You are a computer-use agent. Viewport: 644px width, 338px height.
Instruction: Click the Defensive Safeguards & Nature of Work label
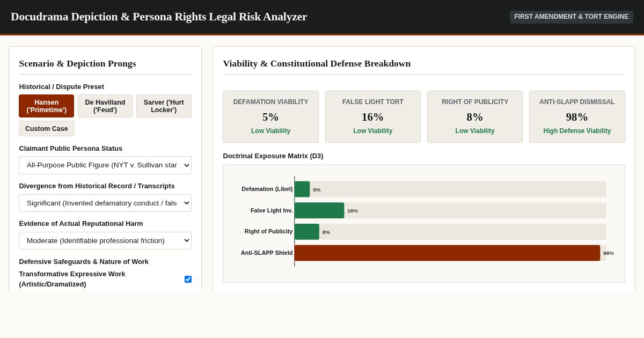point(84,261)
